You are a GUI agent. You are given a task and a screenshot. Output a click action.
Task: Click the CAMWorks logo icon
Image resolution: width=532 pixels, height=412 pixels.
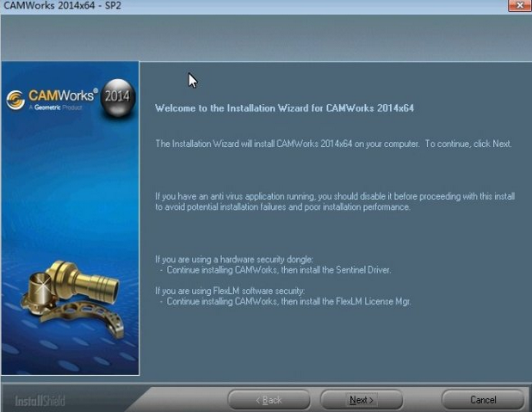[x=15, y=100]
